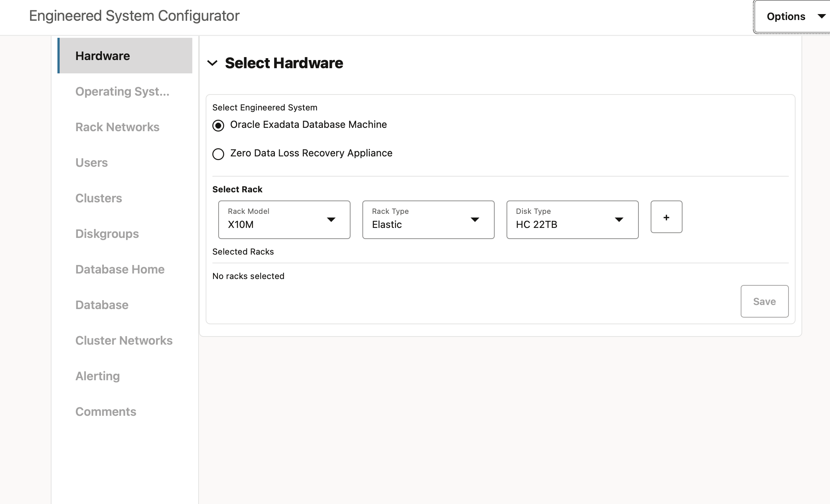Open the Rack Networks section
This screenshot has height=504, width=830.
pyautogui.click(x=117, y=127)
